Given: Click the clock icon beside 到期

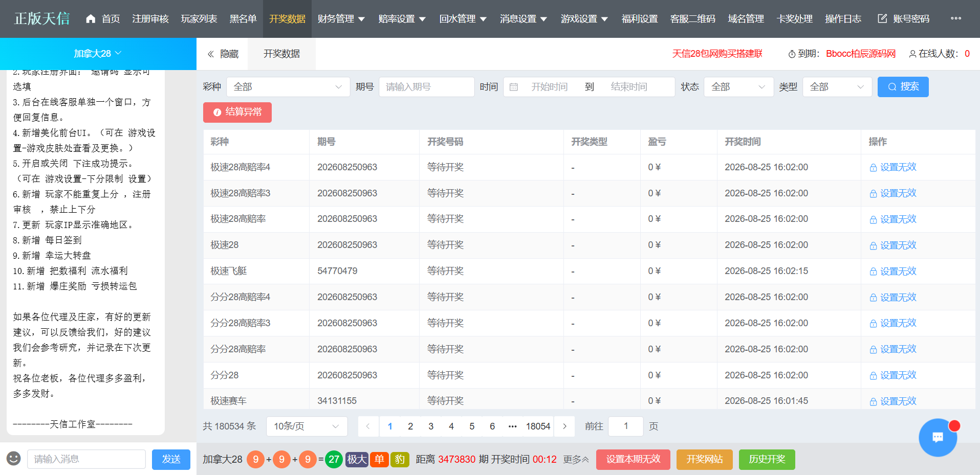Looking at the screenshot, I should coord(792,54).
